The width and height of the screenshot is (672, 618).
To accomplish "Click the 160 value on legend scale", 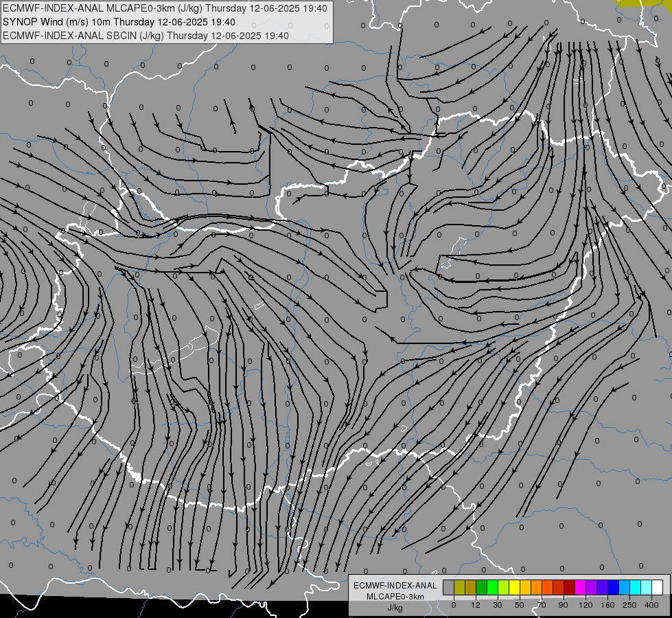I will coord(607,605).
